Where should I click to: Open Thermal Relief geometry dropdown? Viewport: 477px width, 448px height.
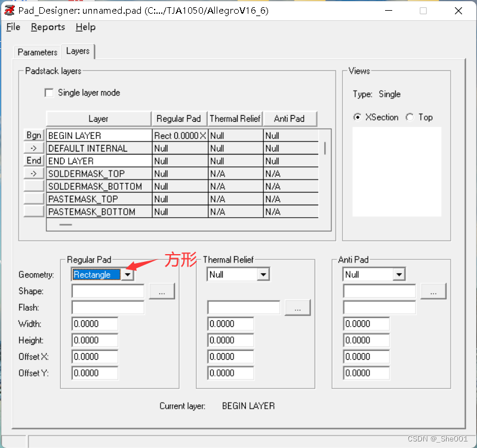tap(263, 274)
